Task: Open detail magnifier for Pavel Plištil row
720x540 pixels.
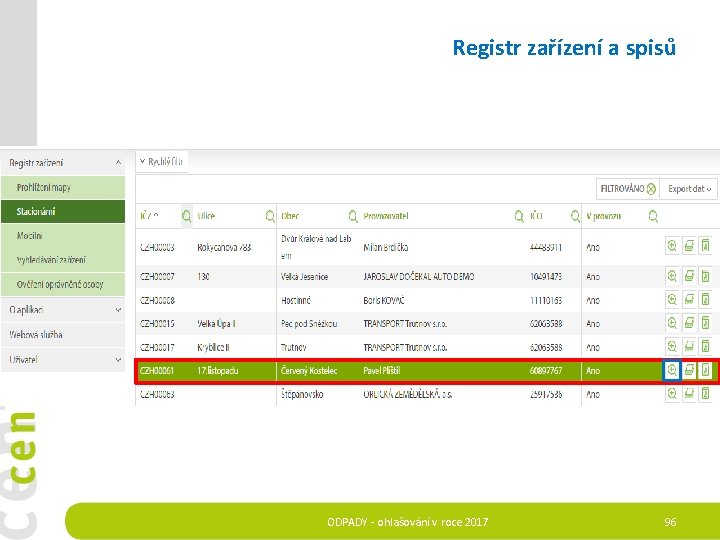Action: [672, 370]
